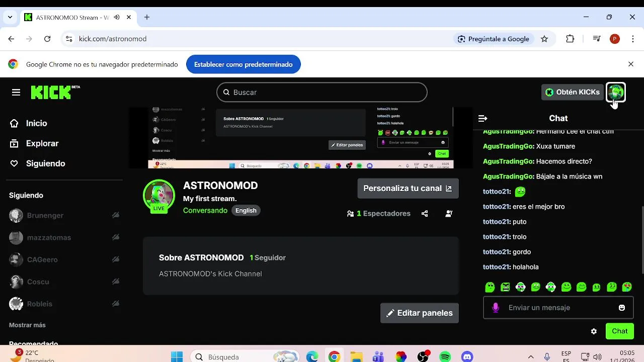The width and height of the screenshot is (644, 362).
Task: Open Windows Start menu
Action: click(x=177, y=357)
